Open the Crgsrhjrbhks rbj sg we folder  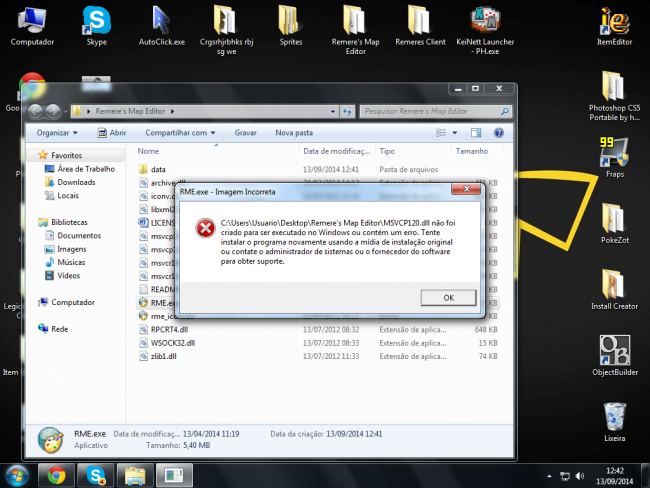[226, 30]
